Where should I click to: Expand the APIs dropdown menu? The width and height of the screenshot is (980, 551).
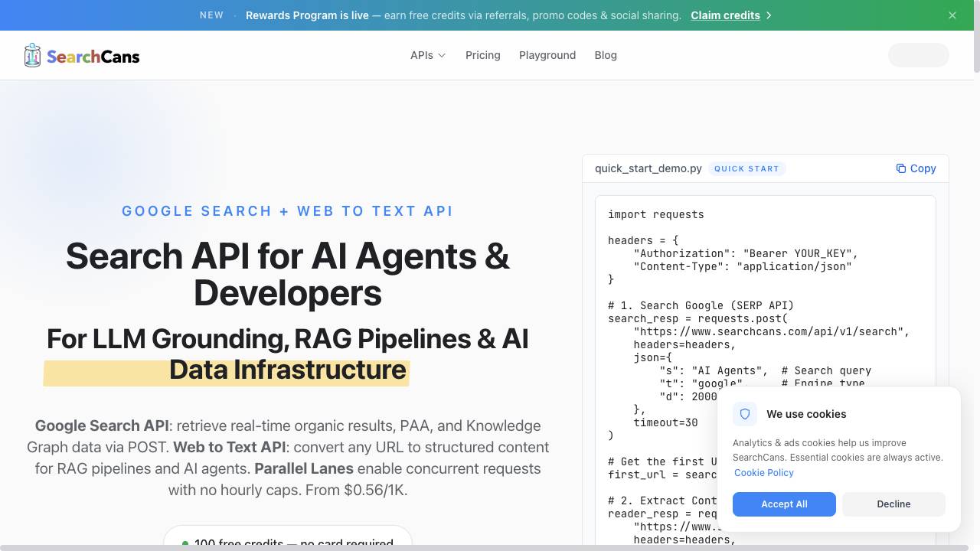click(x=428, y=55)
